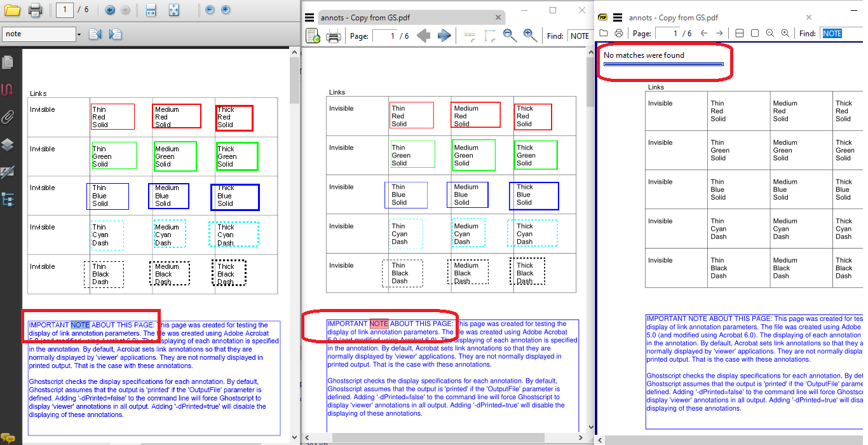
Task: Close the right window's PDF tab
Action: coord(809,18)
